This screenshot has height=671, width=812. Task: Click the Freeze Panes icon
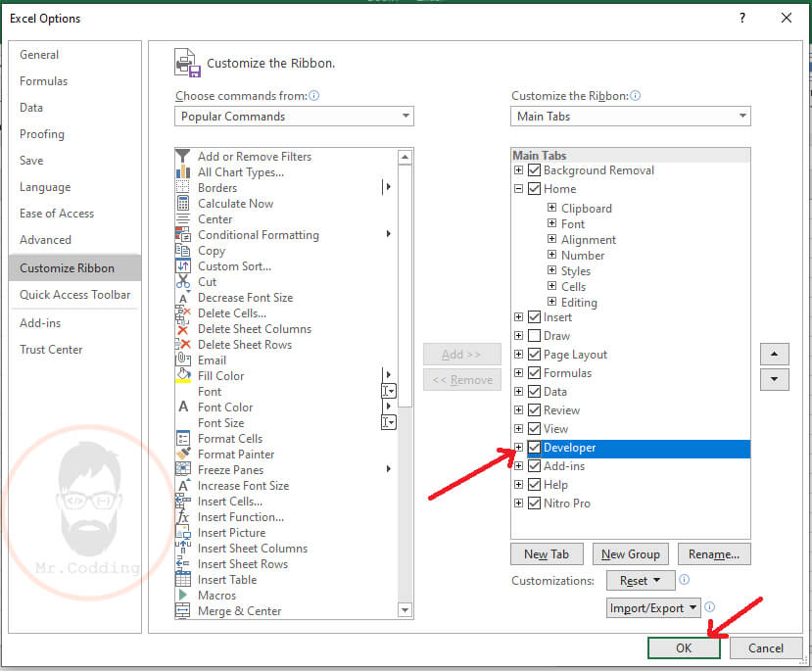[183, 469]
